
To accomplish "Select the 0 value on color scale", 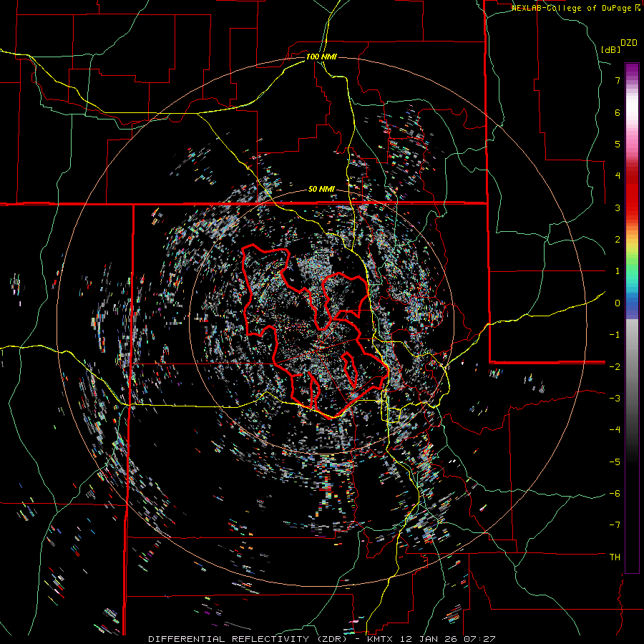I will [x=618, y=303].
